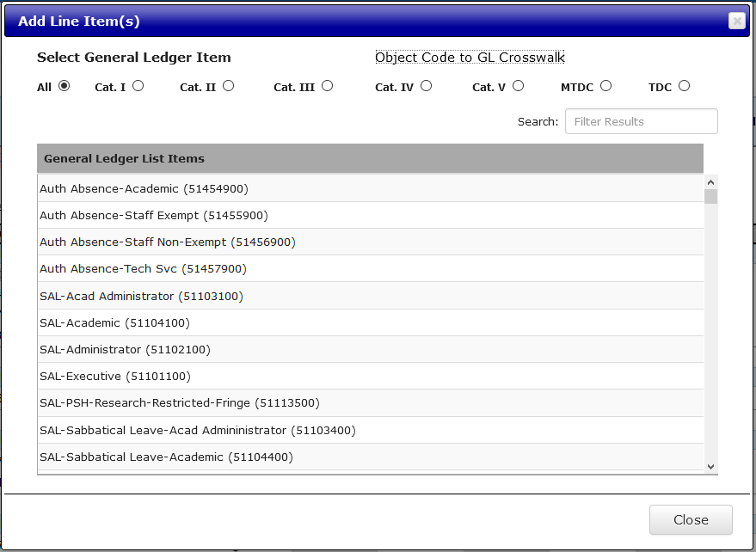Image resolution: width=756 pixels, height=552 pixels.
Task: Choose the Cat. V filter
Action: click(518, 86)
